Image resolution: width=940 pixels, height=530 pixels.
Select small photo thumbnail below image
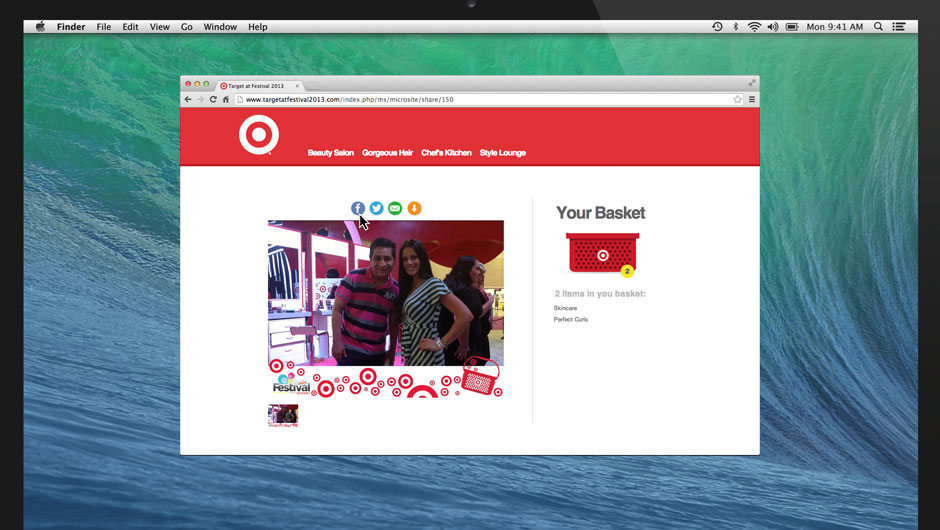tap(283, 415)
